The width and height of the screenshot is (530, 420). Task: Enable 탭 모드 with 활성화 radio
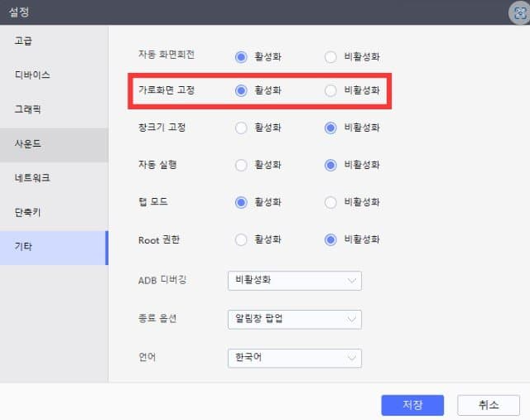pos(241,203)
